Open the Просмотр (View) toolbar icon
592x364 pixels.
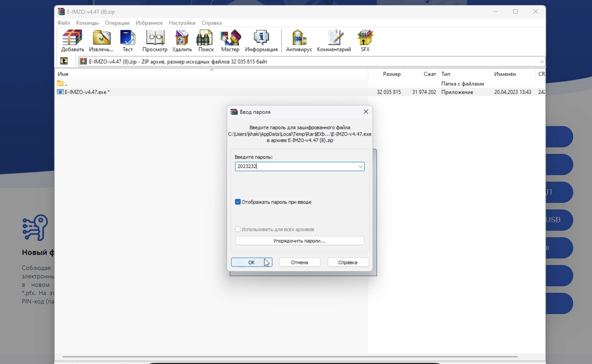coord(155,41)
